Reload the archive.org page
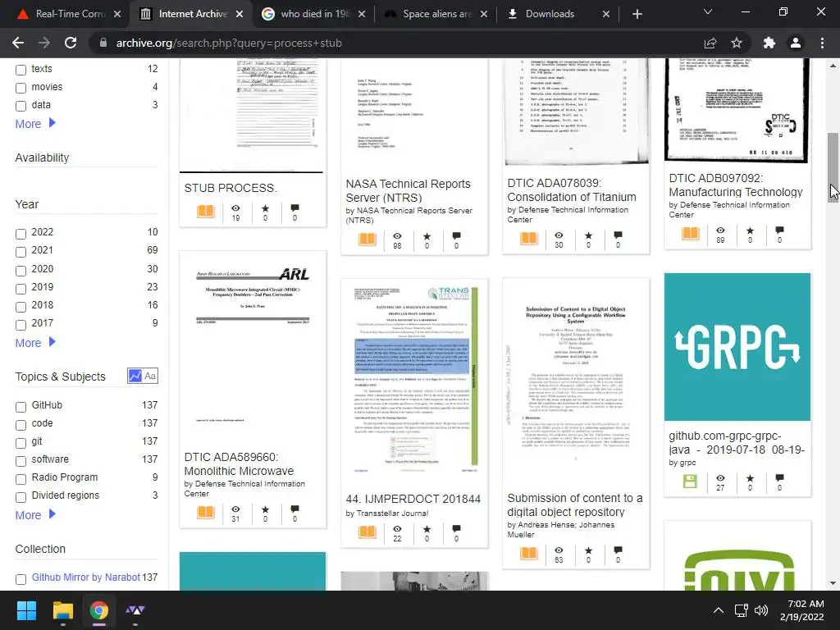Image resolution: width=840 pixels, height=630 pixels. coord(71,43)
